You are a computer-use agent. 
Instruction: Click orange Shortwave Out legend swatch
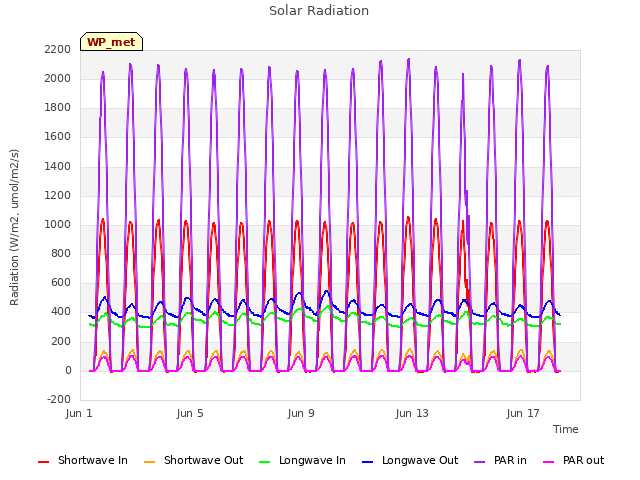click(x=149, y=462)
